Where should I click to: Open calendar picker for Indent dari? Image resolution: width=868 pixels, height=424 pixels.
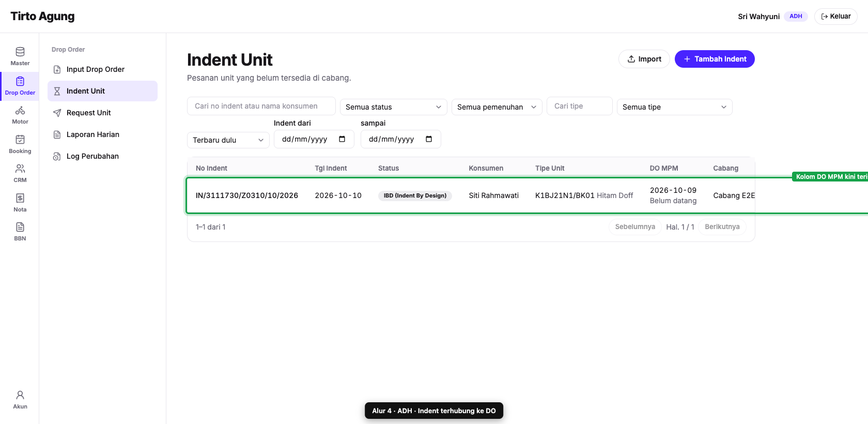coord(342,139)
